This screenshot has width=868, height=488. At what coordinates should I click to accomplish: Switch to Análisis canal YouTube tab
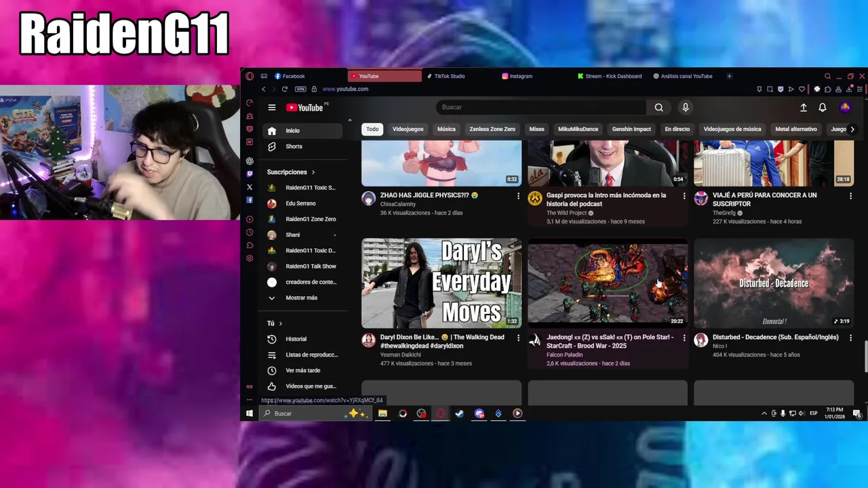(x=686, y=76)
